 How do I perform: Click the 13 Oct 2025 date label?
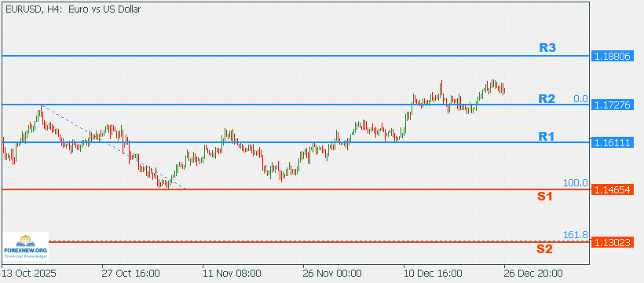tap(29, 274)
